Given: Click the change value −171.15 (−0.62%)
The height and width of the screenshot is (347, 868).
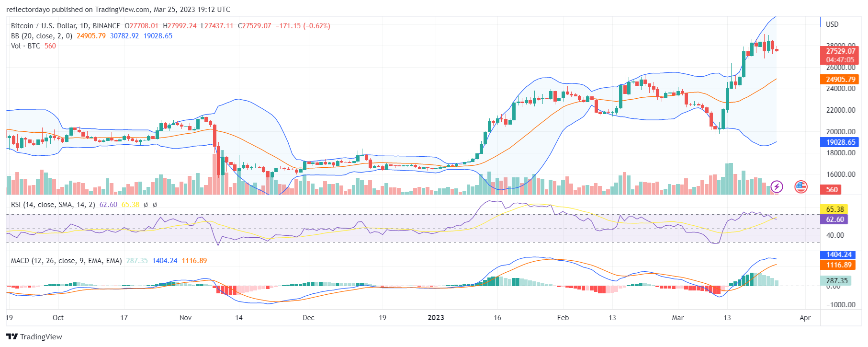Looking at the screenshot, I should [303, 26].
